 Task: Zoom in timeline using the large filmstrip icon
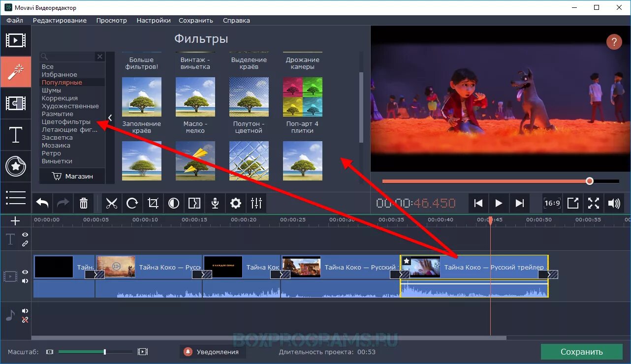click(142, 352)
